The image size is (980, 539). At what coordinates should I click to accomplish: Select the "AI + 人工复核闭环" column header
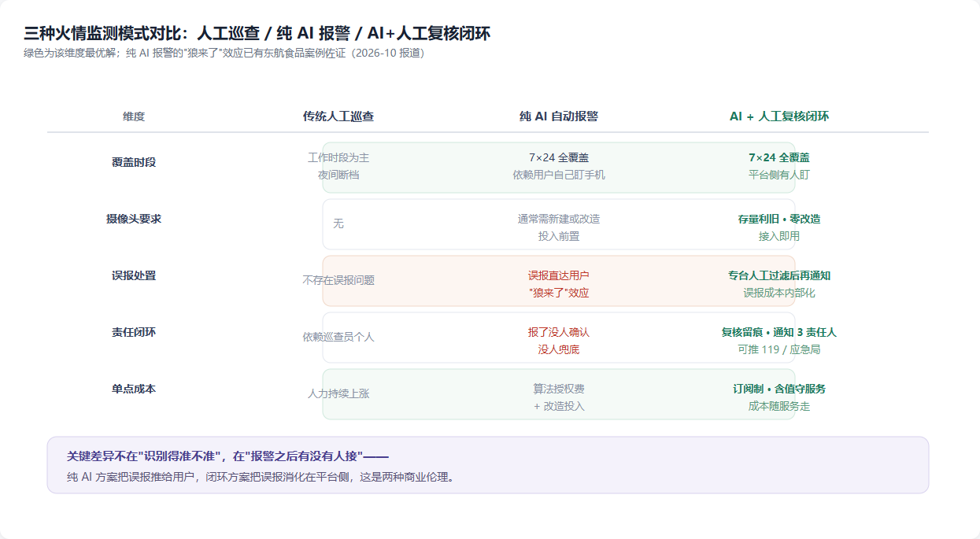pyautogui.click(x=779, y=116)
